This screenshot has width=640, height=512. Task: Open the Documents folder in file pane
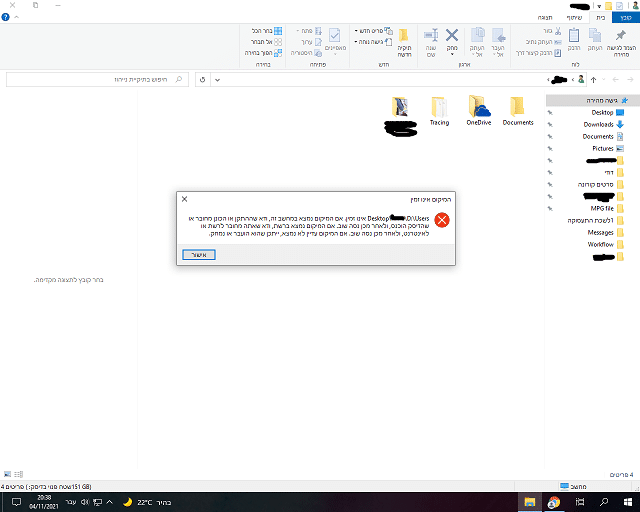pos(518,111)
